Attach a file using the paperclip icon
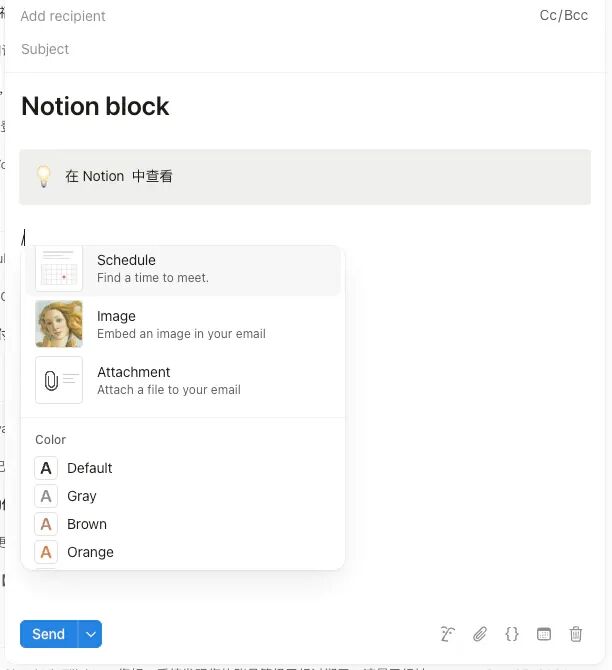Image resolution: width=612 pixels, height=670 pixels. tap(480, 634)
